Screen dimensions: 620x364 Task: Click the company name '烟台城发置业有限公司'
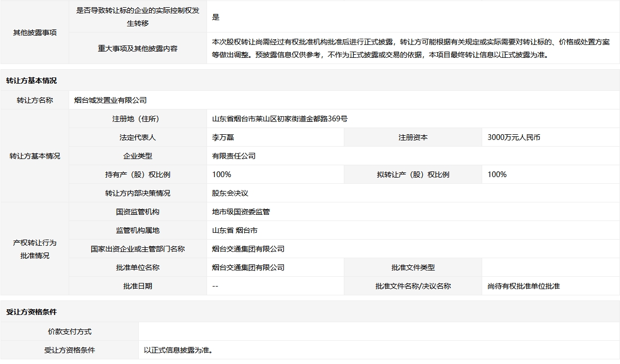pos(110,100)
